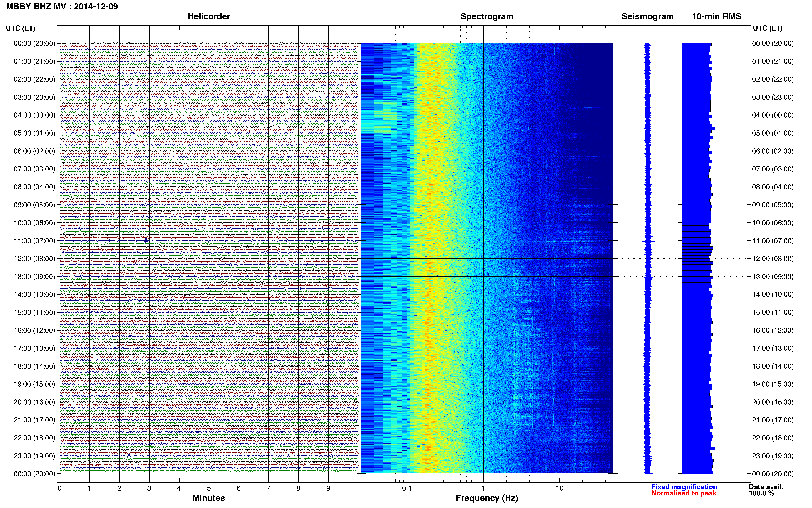Click the right 11:00 (07:00) time label
The height and width of the screenshot is (508, 812).
[773, 241]
